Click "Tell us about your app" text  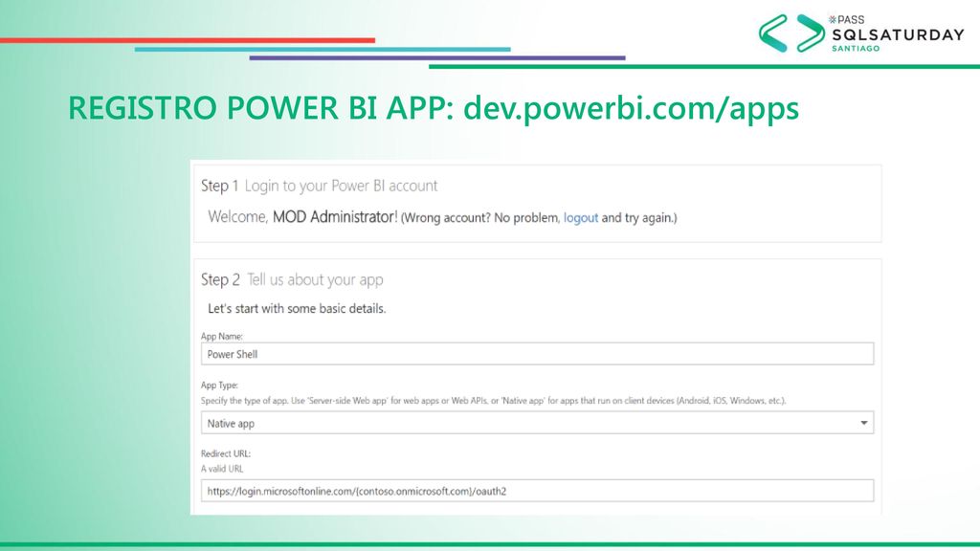pos(315,280)
